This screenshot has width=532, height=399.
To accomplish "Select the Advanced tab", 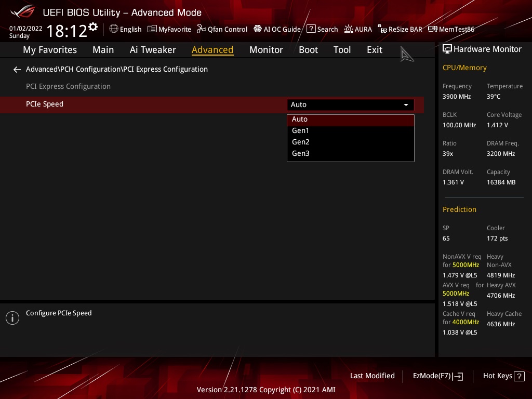I will (212, 50).
